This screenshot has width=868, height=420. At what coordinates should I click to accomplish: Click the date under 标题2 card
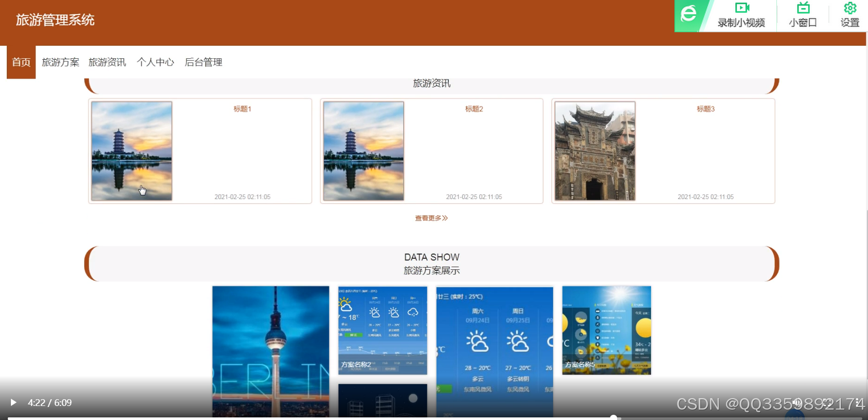pyautogui.click(x=474, y=197)
